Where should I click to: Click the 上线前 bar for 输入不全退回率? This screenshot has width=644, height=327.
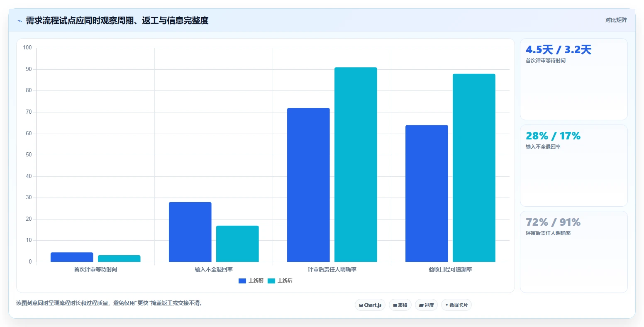(x=190, y=232)
